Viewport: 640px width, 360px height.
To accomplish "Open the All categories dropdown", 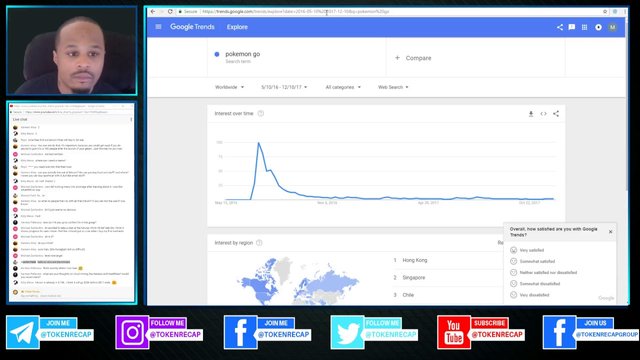I will tap(343, 87).
